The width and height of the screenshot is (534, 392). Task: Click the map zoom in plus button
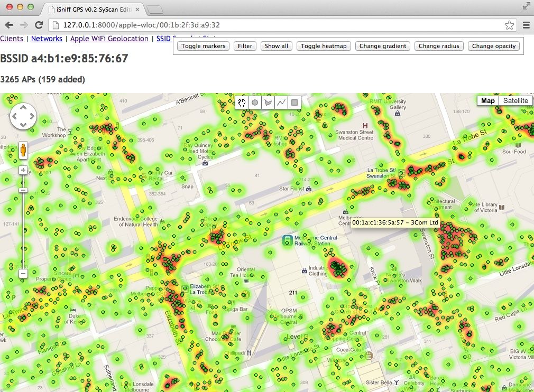(x=23, y=170)
